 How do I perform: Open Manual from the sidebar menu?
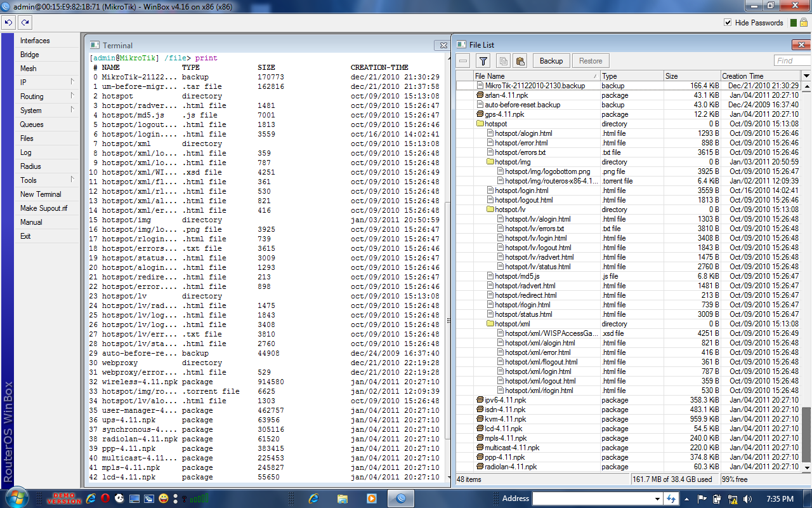pos(47,222)
